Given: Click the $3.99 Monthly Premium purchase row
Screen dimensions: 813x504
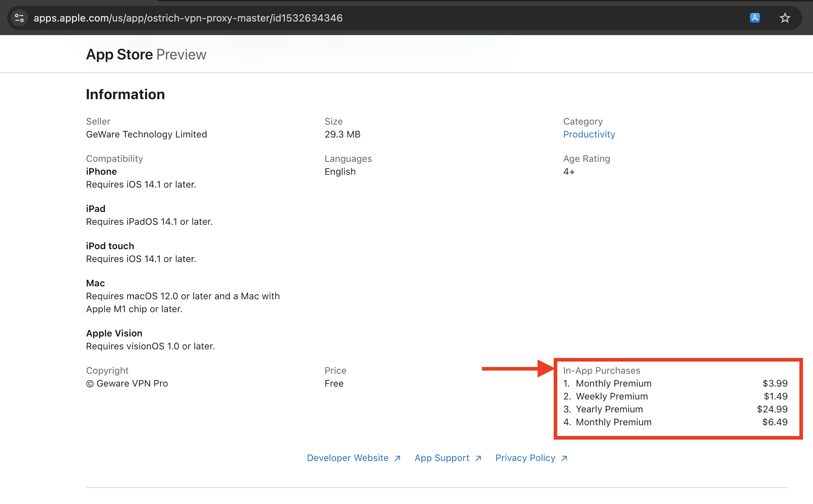Looking at the screenshot, I should [x=614, y=383].
